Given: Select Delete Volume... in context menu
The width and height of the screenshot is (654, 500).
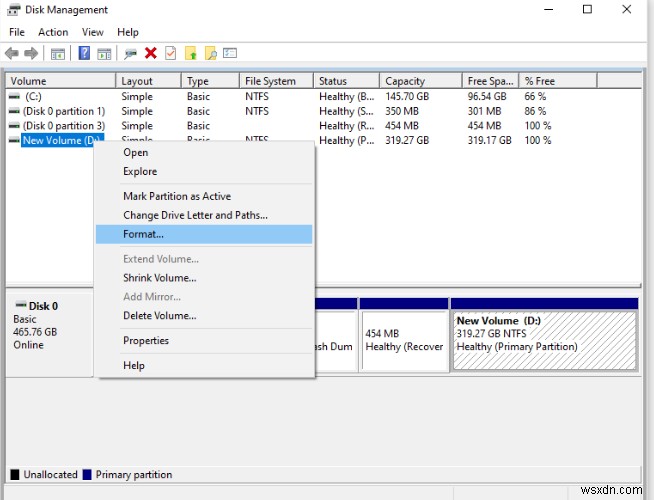Looking at the screenshot, I should coord(204,316).
